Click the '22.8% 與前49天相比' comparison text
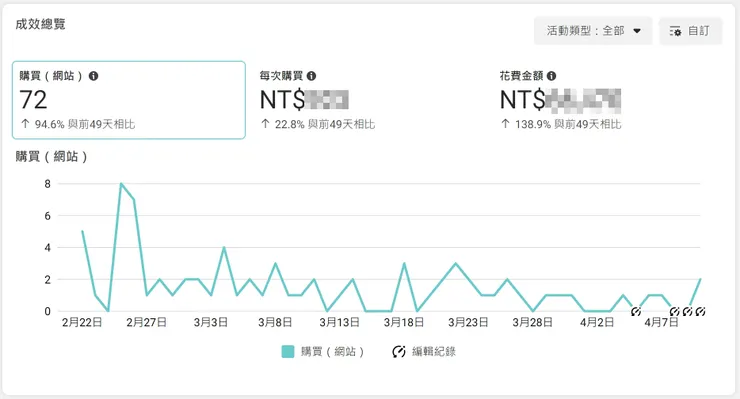The width and height of the screenshot is (740, 399). [325, 124]
